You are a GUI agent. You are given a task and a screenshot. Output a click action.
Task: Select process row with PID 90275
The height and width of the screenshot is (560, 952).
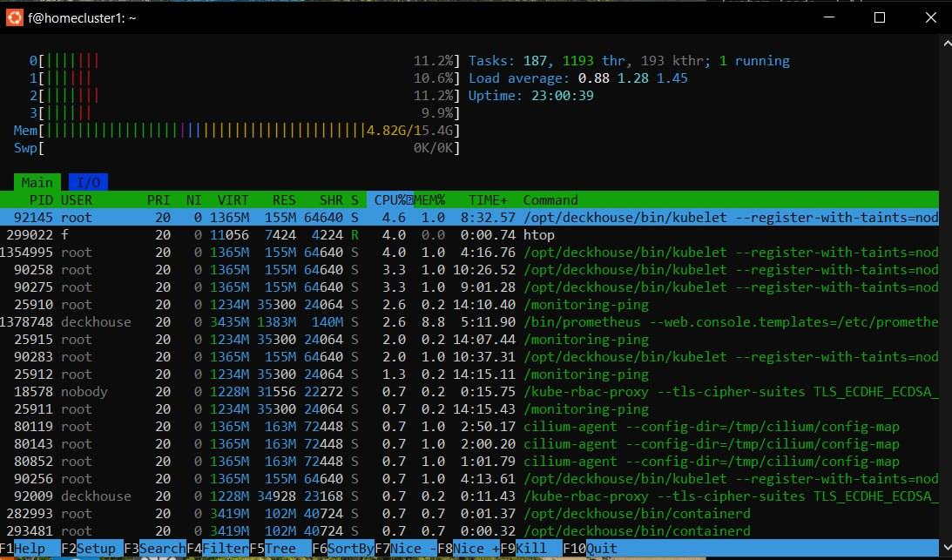click(469, 287)
